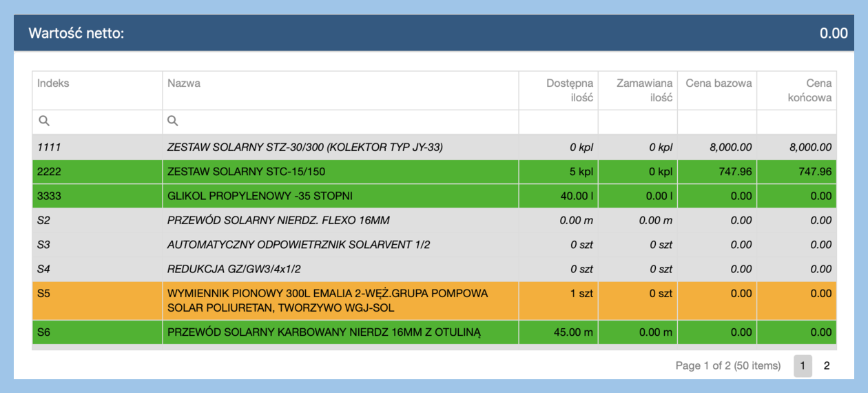Focus the Dostępna ilość filter field
This screenshot has width=868, height=393.
tap(558, 122)
